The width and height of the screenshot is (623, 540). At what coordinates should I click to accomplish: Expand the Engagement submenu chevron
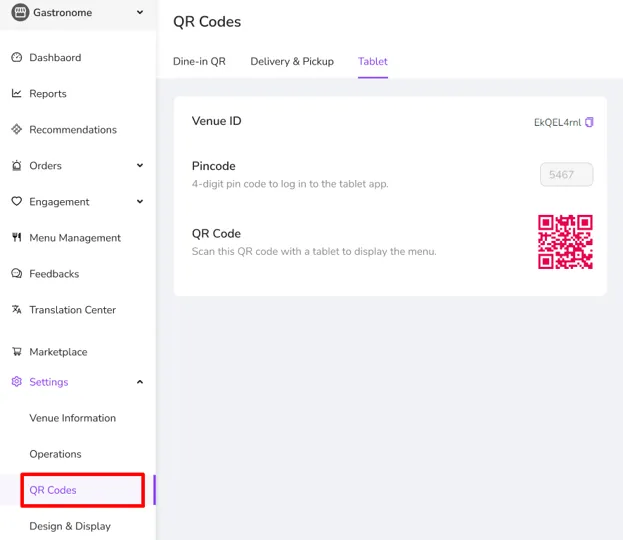click(140, 201)
